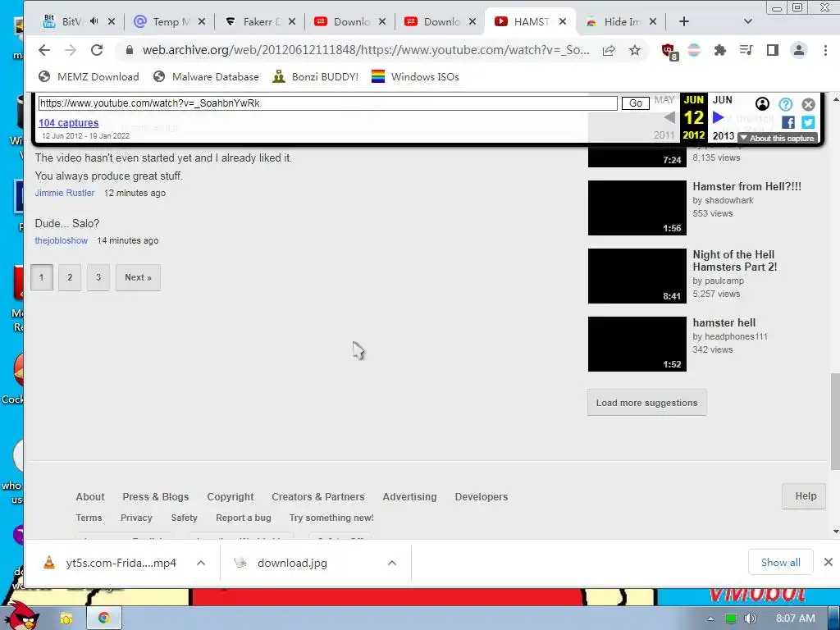The height and width of the screenshot is (630, 840).
Task: Bookmark this page with the star icon
Action: pos(635,50)
